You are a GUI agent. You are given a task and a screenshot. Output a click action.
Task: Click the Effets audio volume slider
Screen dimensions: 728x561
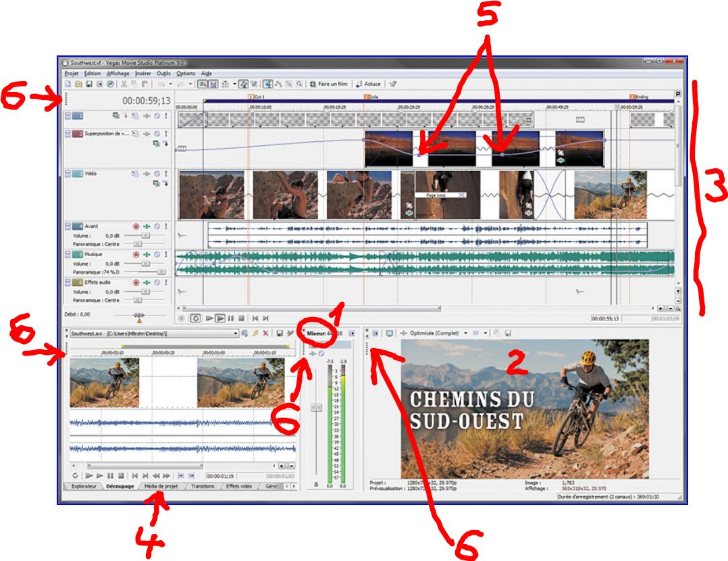[145, 292]
